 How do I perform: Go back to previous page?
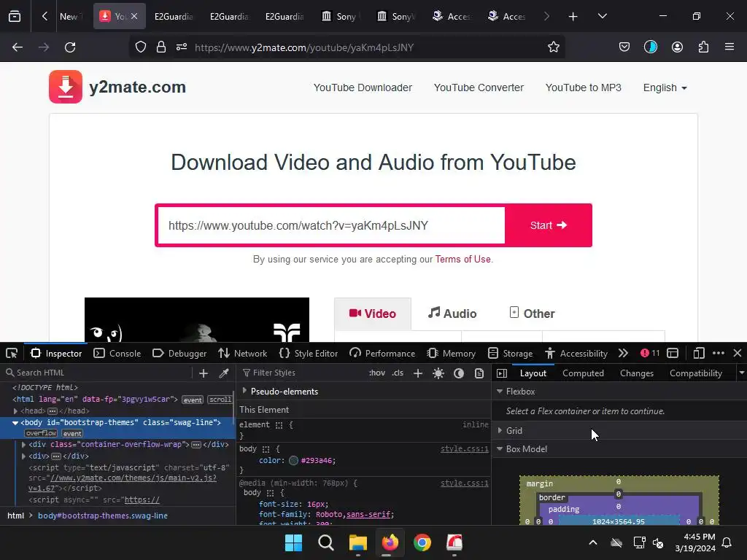pos(18,47)
